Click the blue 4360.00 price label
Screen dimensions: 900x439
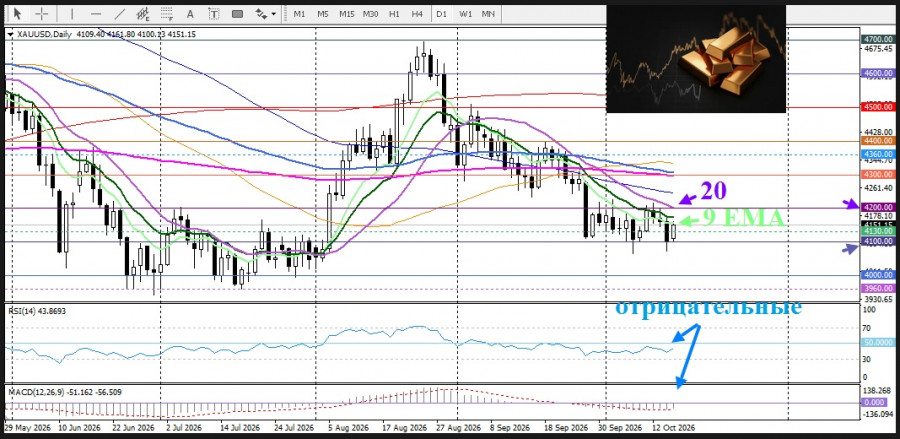(x=878, y=154)
